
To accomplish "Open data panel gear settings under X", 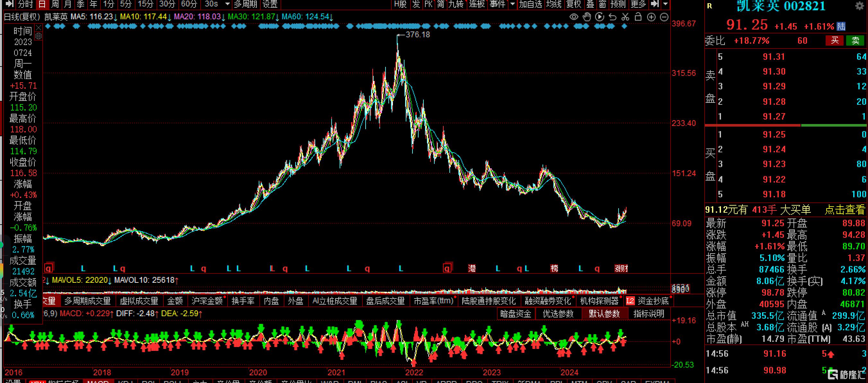I will click(x=39, y=36).
